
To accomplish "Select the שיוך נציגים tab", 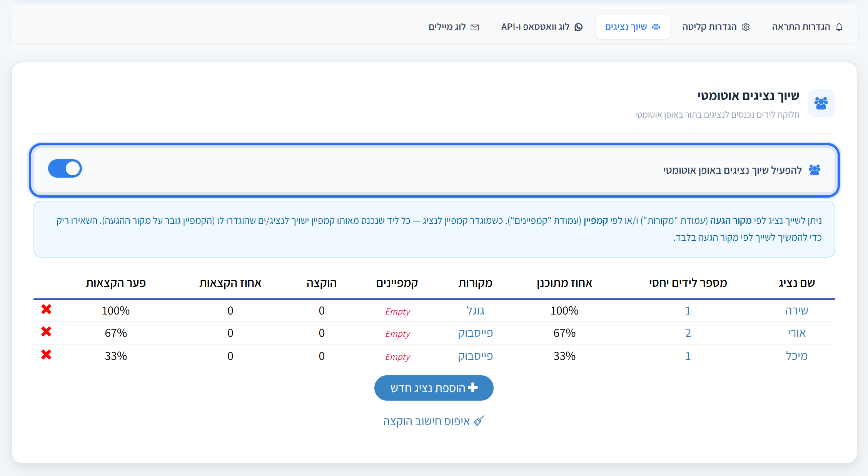I will pos(633,27).
